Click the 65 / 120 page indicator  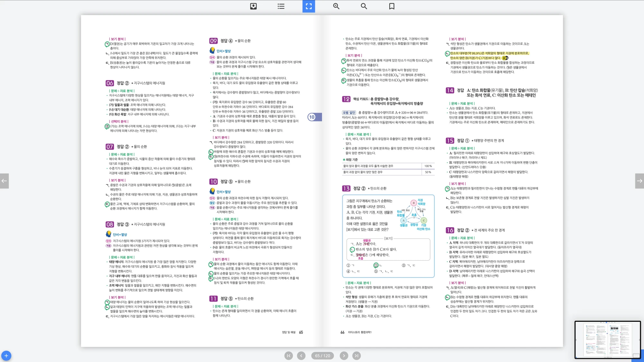click(x=322, y=356)
